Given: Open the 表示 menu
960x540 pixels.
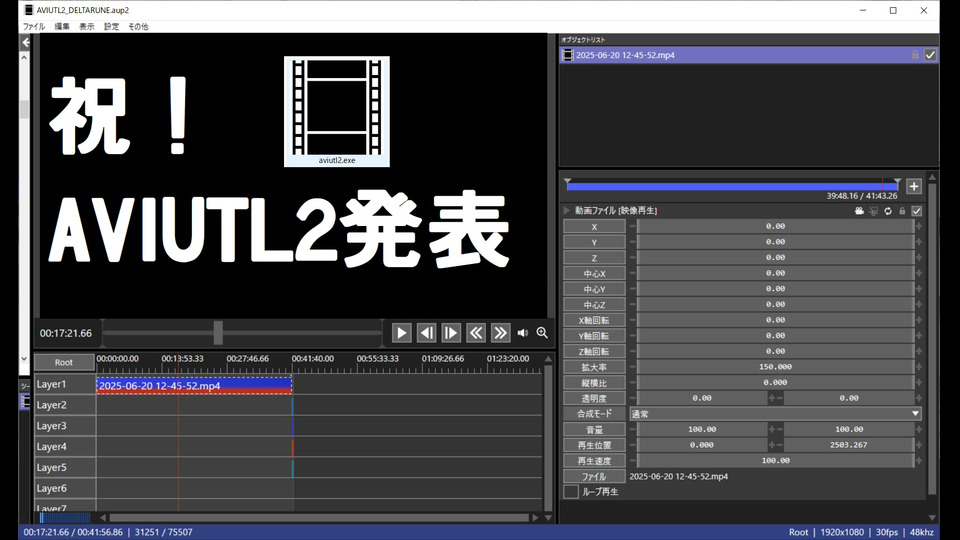Looking at the screenshot, I should [x=86, y=26].
